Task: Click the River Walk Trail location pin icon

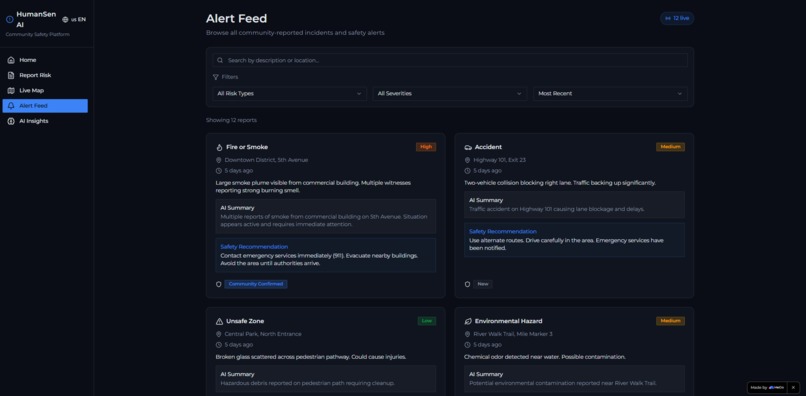Action: click(x=467, y=334)
